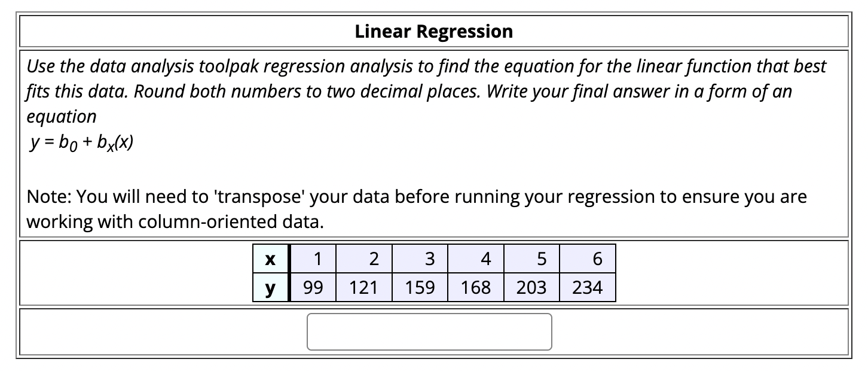
Task: Select the y cell showing 234
Action: 587,287
